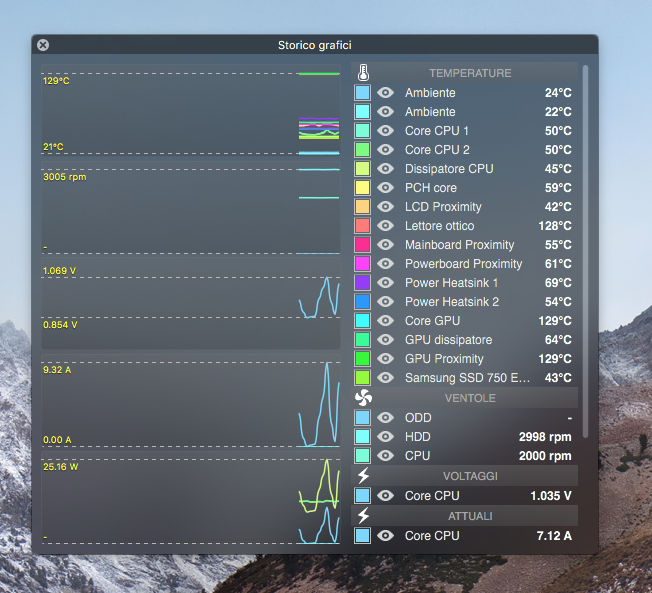Click the sensor list vertical scrollbar
The width and height of the screenshot is (652, 593).
pyautogui.click(x=585, y=251)
